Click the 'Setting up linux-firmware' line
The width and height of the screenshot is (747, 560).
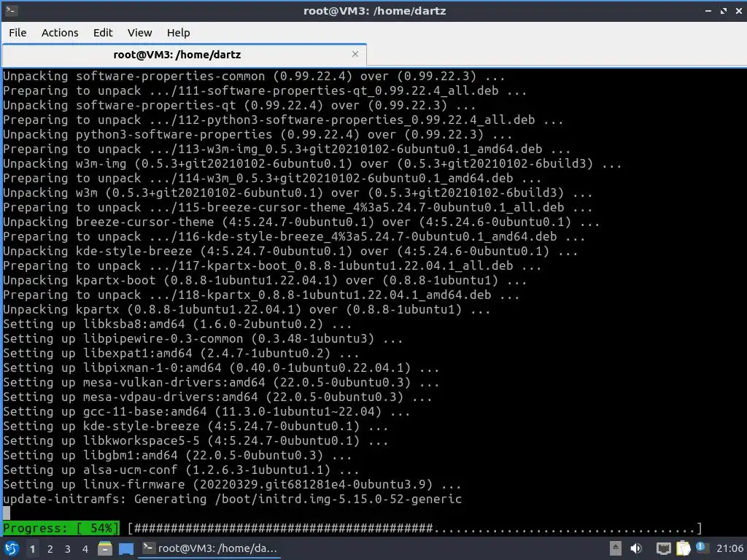click(232, 485)
